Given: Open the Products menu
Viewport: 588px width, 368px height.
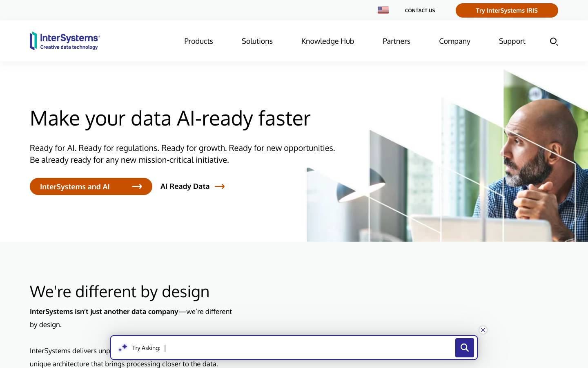Looking at the screenshot, I should pos(198,41).
